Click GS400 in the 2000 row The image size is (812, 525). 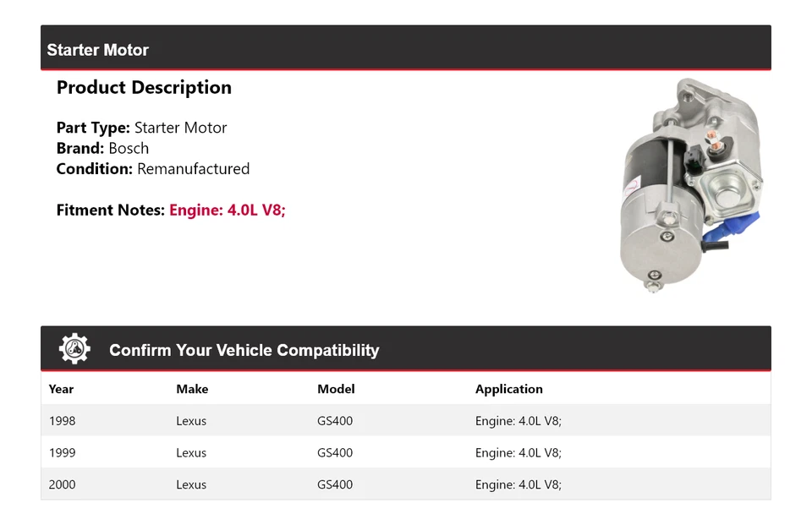point(335,484)
